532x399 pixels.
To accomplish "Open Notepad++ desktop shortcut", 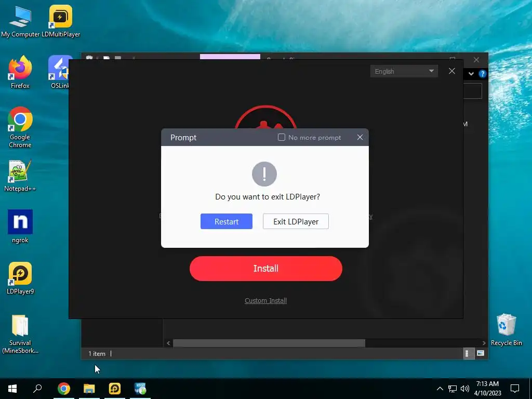I will pos(20,176).
